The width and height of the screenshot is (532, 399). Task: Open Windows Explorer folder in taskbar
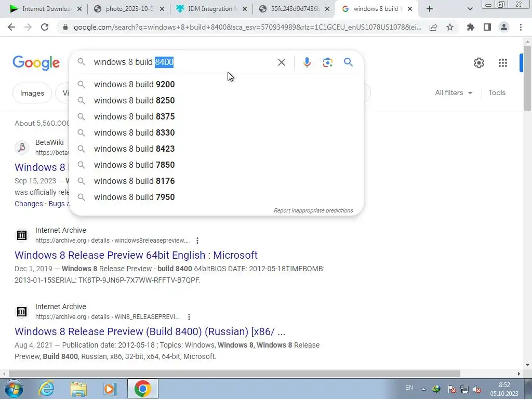78,389
